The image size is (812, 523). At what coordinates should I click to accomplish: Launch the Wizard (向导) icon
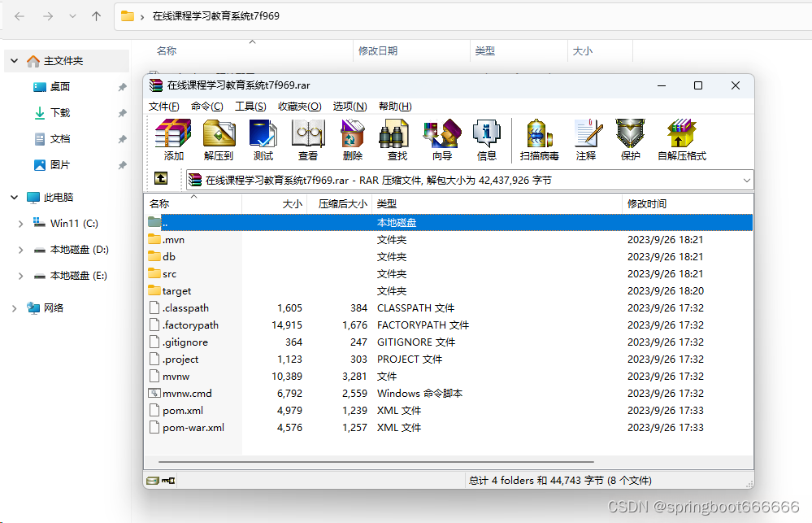(442, 140)
